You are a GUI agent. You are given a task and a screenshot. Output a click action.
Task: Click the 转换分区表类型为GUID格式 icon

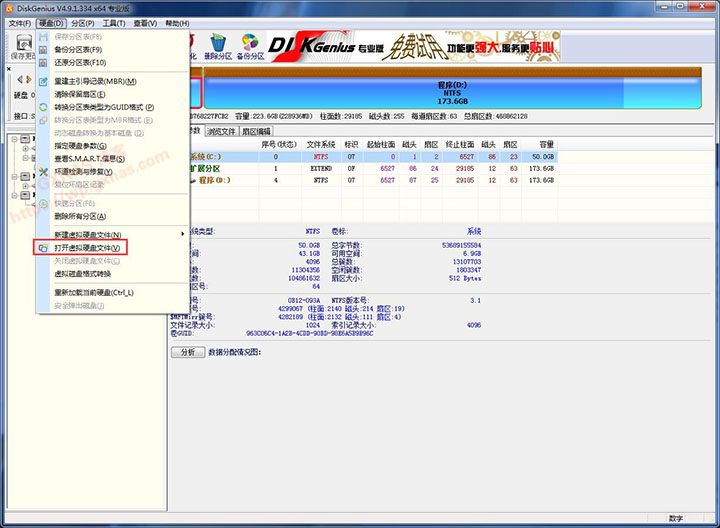43,107
